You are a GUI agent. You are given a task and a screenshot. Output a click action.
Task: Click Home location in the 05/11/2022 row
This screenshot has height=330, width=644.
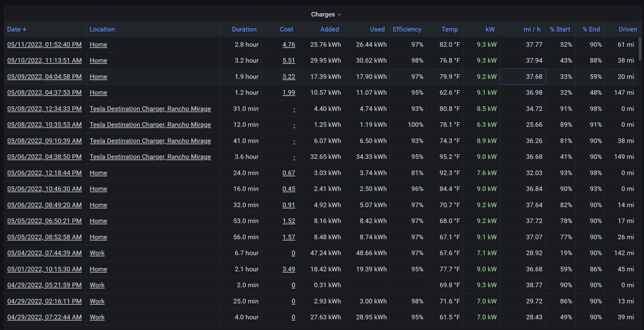tap(98, 45)
